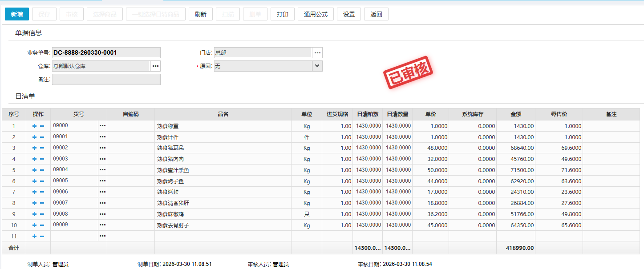This screenshot has height=269, width=644.
Task: Open the 通用公式 toolbar item
Action: tap(316, 14)
